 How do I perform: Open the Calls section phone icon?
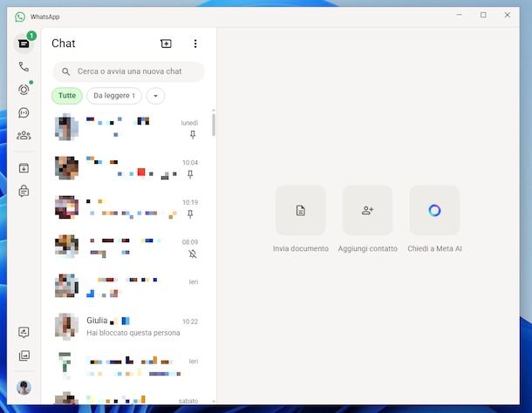tap(24, 66)
